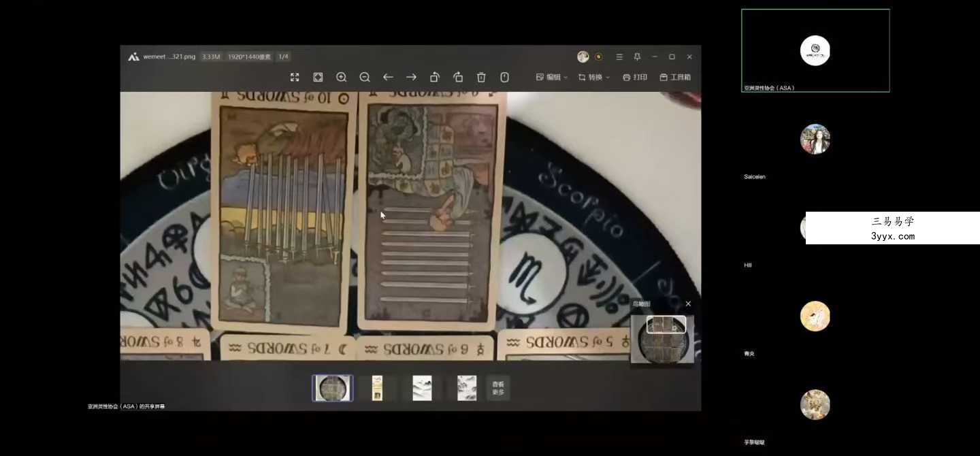Select Saicelen's participant avatar
Screen dimensions: 980x456
(x=815, y=139)
